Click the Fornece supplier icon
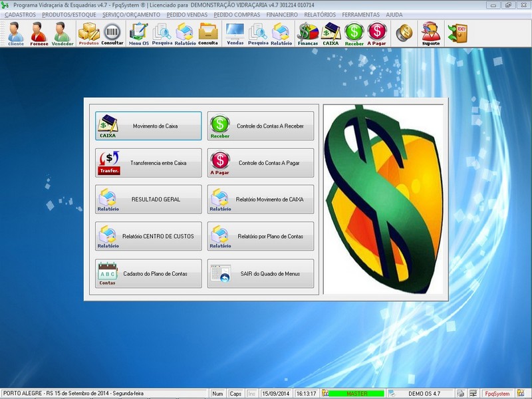 tap(39, 33)
